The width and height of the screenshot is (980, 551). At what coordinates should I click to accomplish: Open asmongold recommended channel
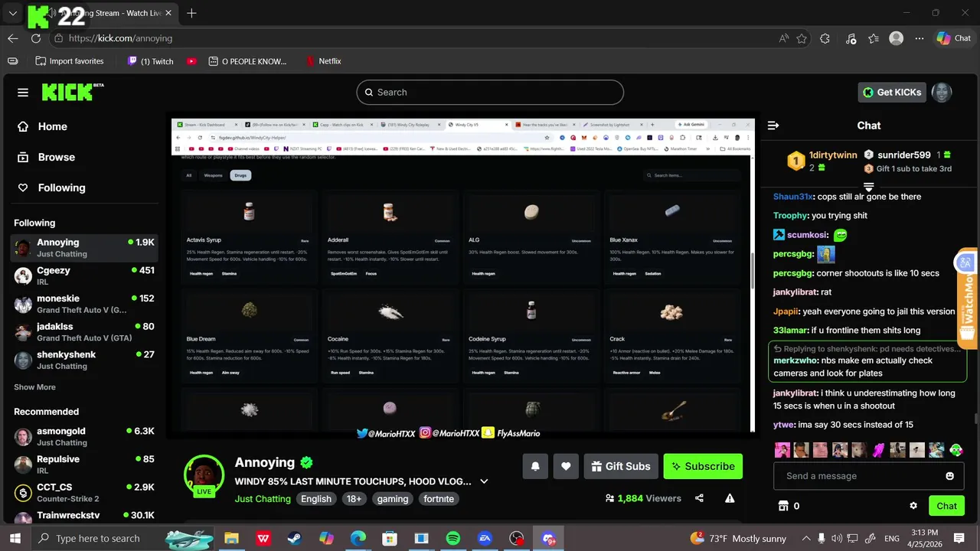tap(84, 436)
